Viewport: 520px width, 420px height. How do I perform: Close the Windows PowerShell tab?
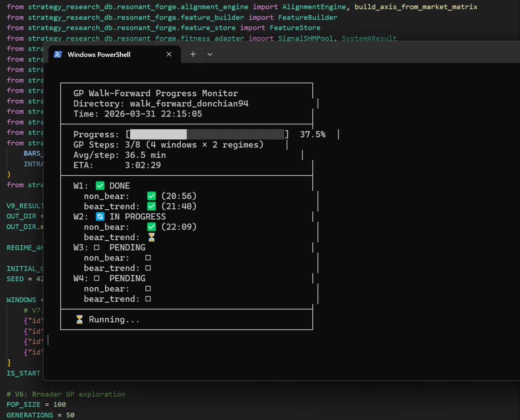(169, 54)
